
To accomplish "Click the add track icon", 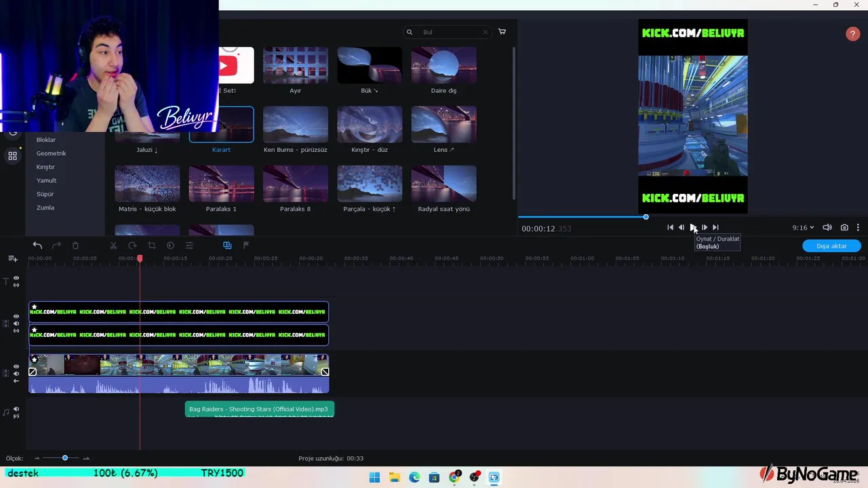I will coord(13,258).
